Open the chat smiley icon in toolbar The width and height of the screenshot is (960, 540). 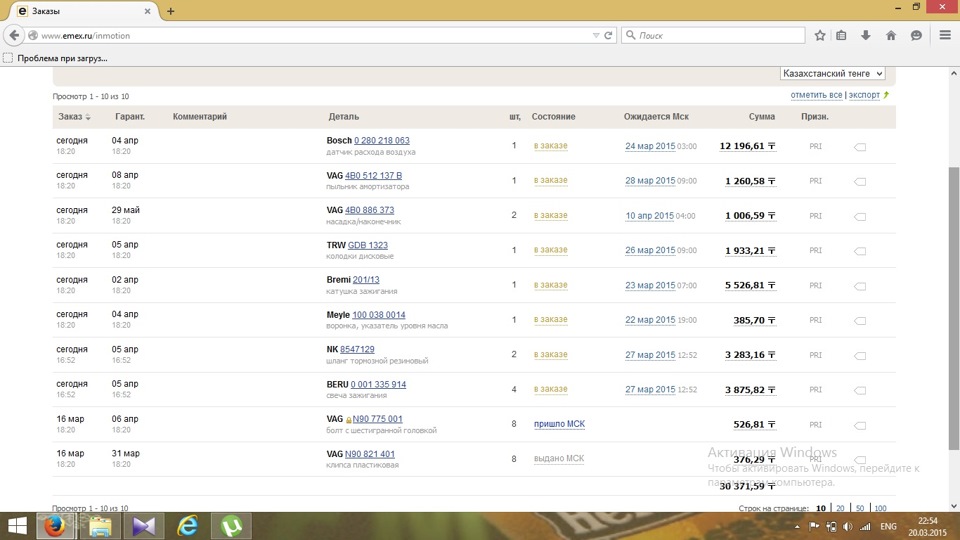point(916,36)
